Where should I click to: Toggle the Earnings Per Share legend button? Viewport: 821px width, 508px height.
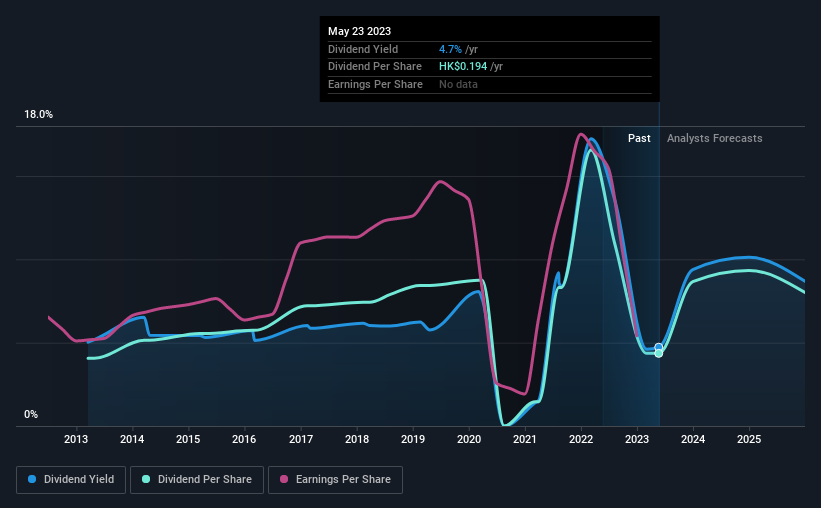[335, 480]
